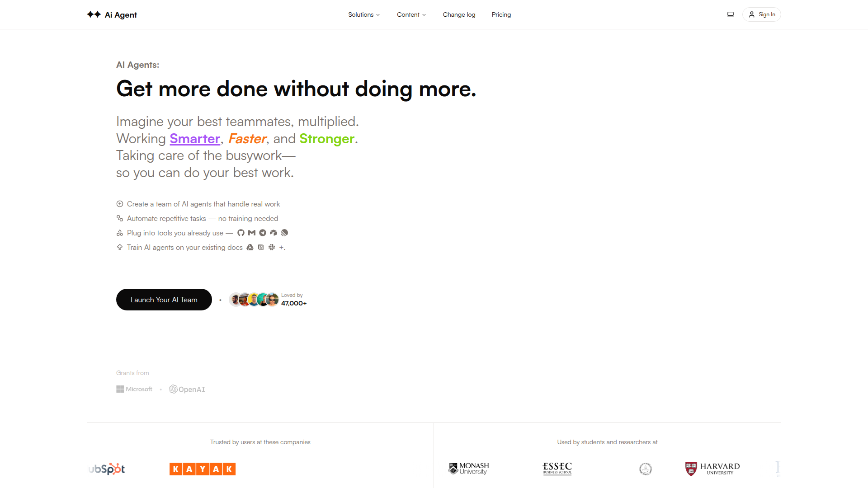Click the GitHub integration icon
The height and width of the screenshot is (488, 868).
241,233
